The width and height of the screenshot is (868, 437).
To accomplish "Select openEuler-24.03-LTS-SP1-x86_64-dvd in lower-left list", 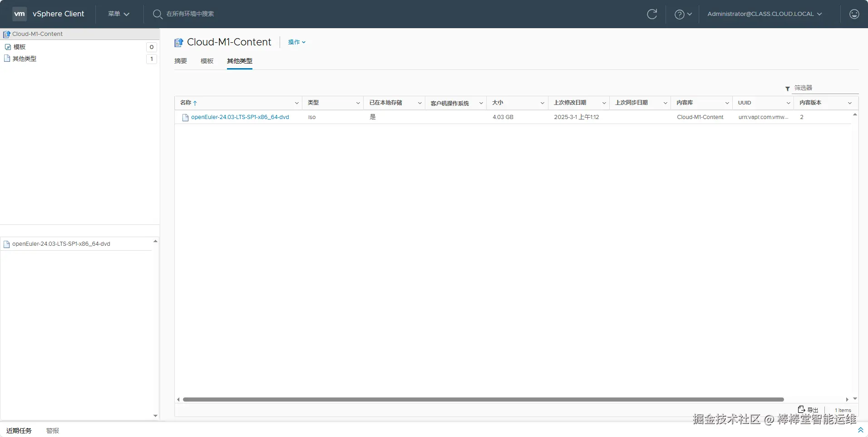I will click(x=61, y=244).
